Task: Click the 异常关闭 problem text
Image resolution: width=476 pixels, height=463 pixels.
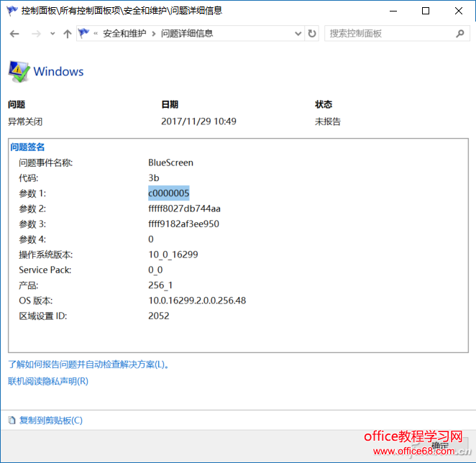Action: (x=25, y=122)
